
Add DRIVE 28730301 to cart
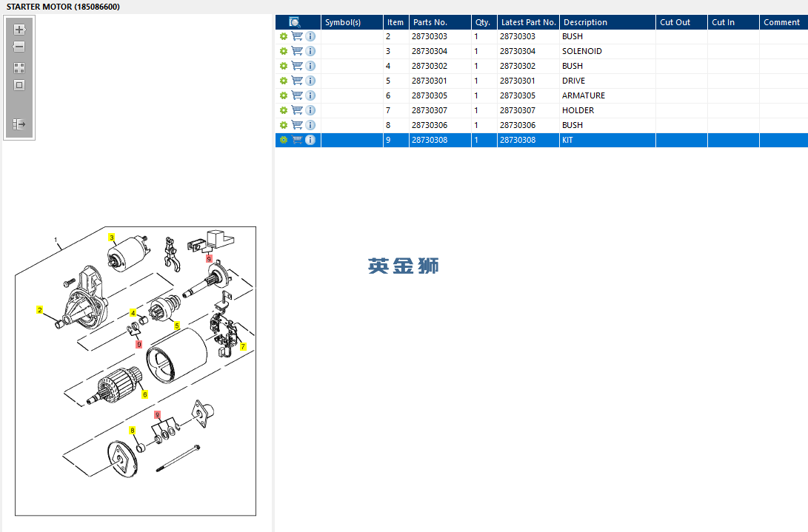click(297, 81)
